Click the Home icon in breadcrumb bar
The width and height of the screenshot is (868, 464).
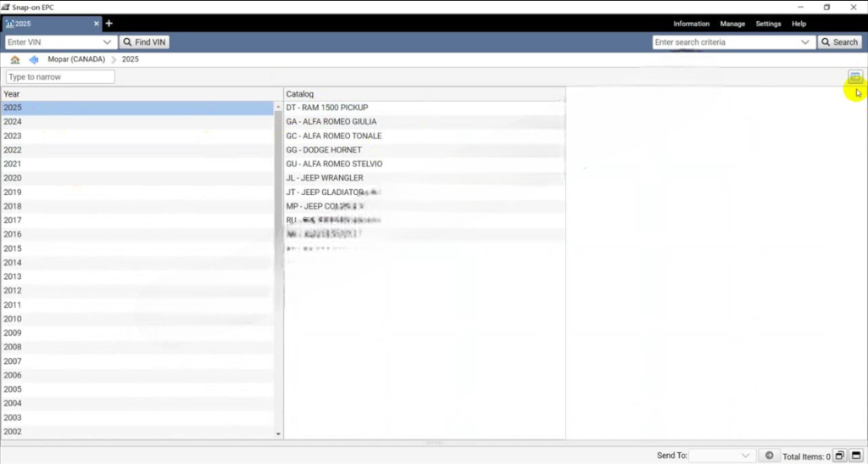point(15,59)
